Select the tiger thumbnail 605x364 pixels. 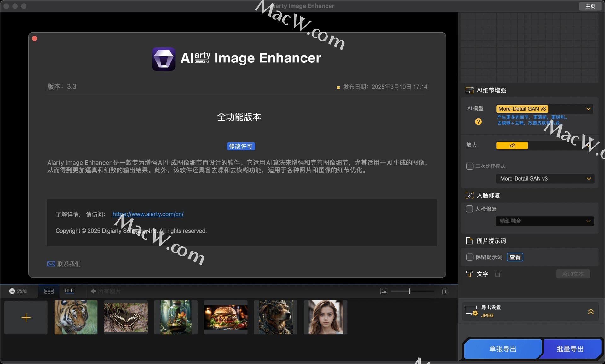76,317
